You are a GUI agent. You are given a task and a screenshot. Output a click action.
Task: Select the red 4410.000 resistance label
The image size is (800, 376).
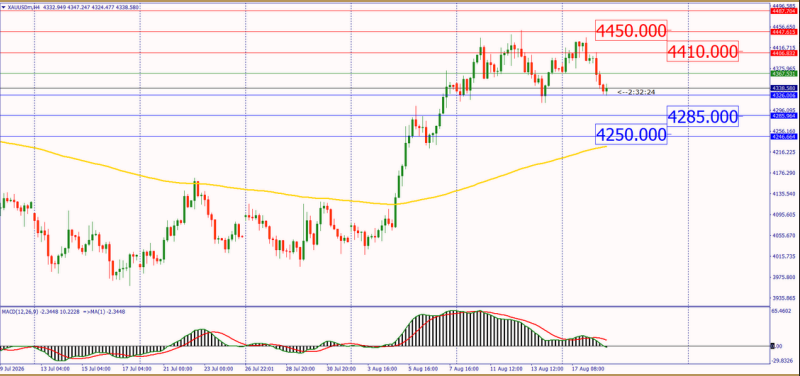[x=703, y=51]
